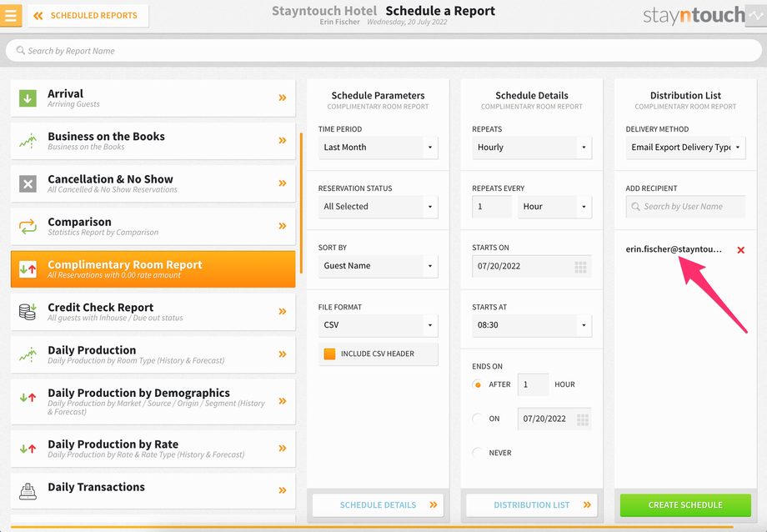Expand the Daily Transactions chevron
This screenshot has height=532, width=767.
[283, 490]
